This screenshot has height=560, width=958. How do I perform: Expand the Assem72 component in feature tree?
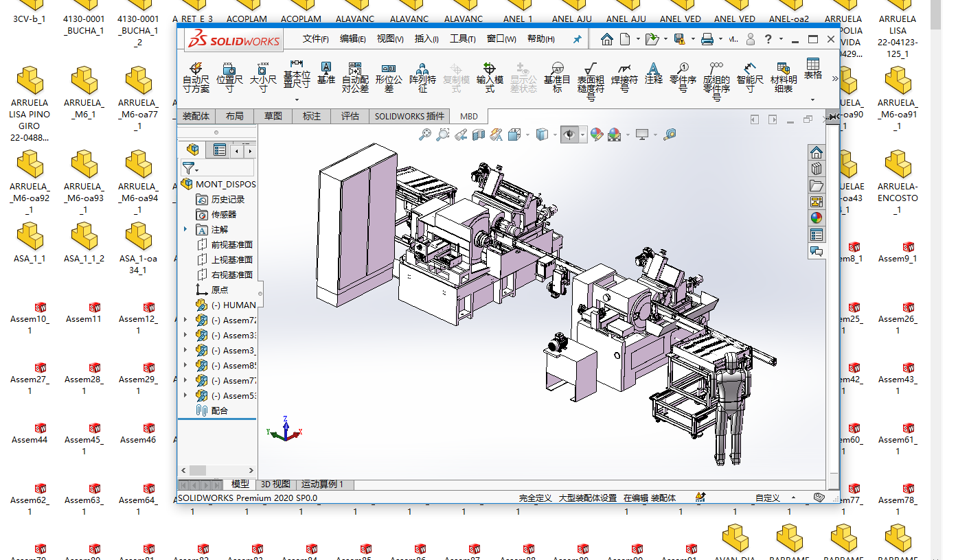click(185, 320)
